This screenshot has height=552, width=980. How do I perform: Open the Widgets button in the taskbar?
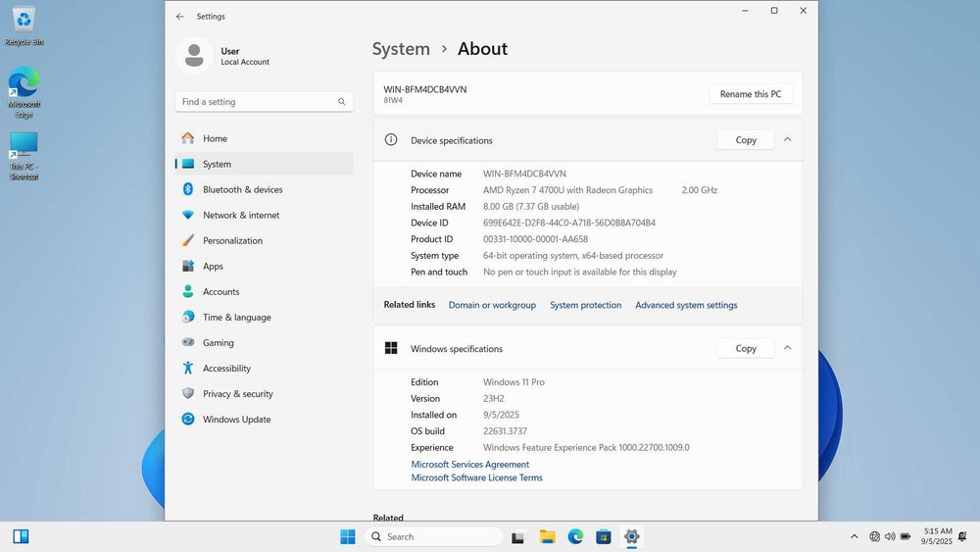pos(21,536)
